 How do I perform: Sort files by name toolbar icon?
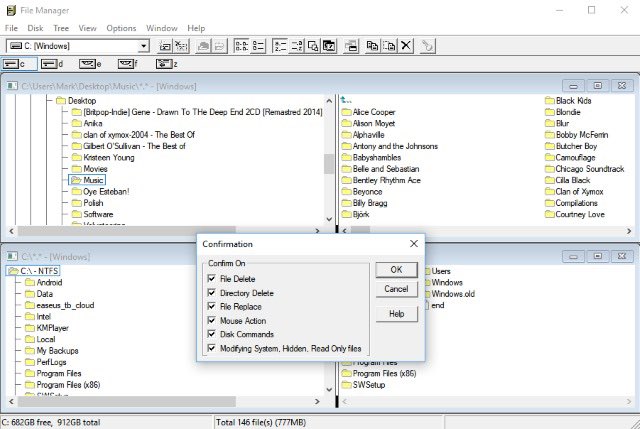(280, 46)
